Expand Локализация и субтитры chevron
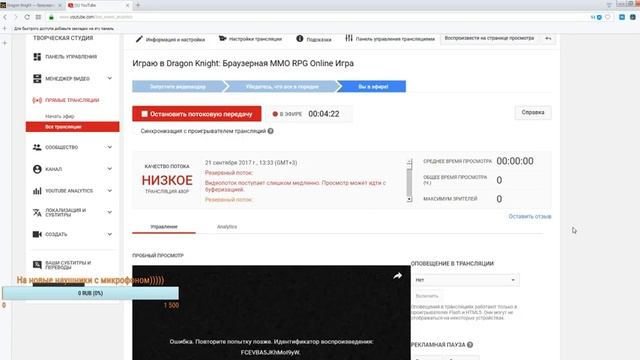640x360 pixels. coord(109,212)
